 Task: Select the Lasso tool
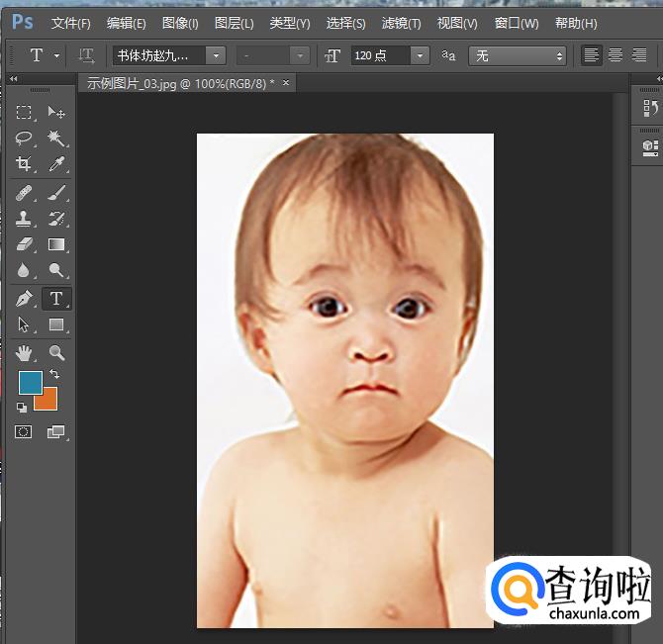pos(25,138)
